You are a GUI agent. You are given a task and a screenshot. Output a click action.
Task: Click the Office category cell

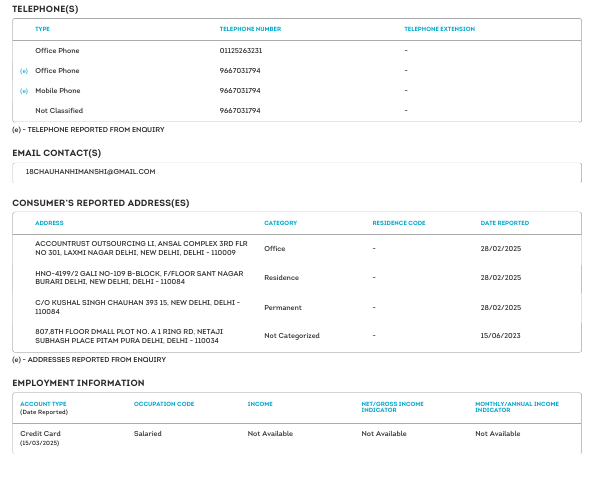coord(275,249)
